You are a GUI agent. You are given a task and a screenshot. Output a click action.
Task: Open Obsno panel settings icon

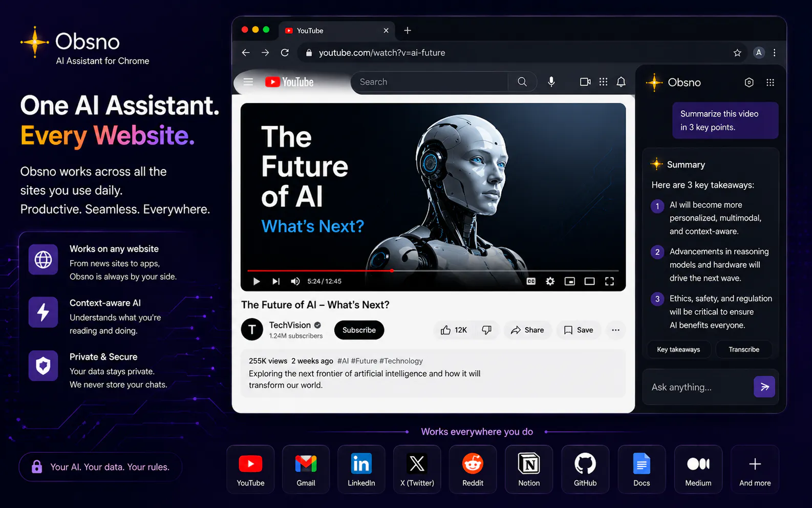[x=749, y=82]
